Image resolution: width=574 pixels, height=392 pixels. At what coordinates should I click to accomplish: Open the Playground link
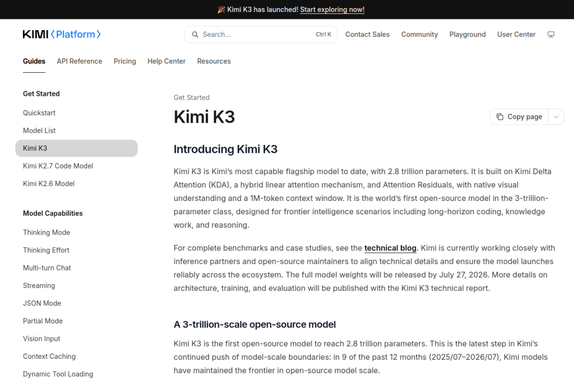467,35
